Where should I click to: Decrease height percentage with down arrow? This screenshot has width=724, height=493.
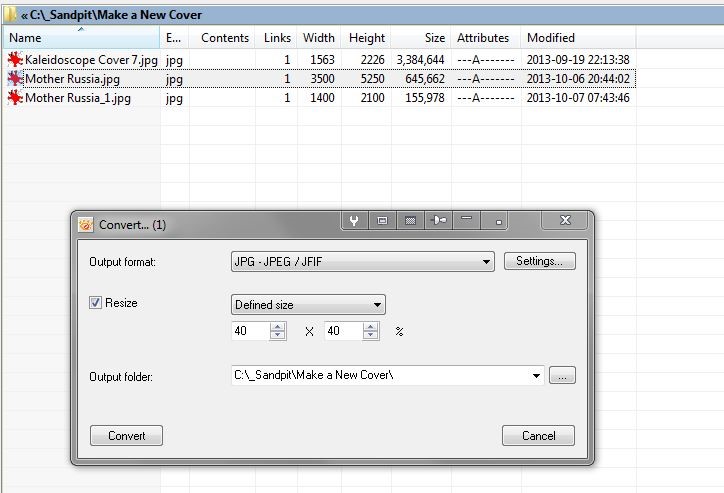point(370,335)
